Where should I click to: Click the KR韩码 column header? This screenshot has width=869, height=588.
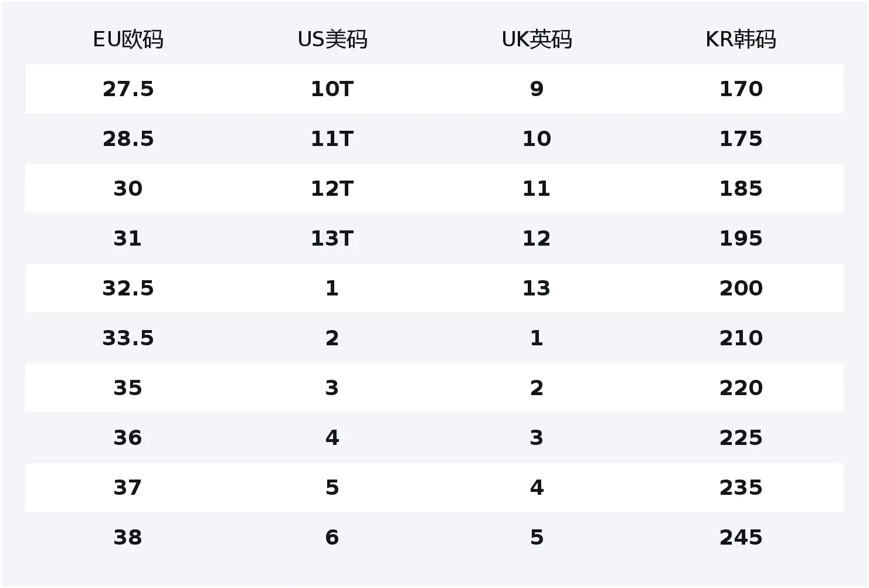741,39
